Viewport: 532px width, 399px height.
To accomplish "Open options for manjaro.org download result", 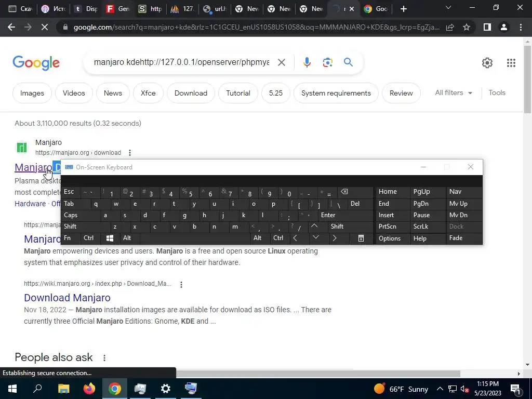I will tap(129, 153).
